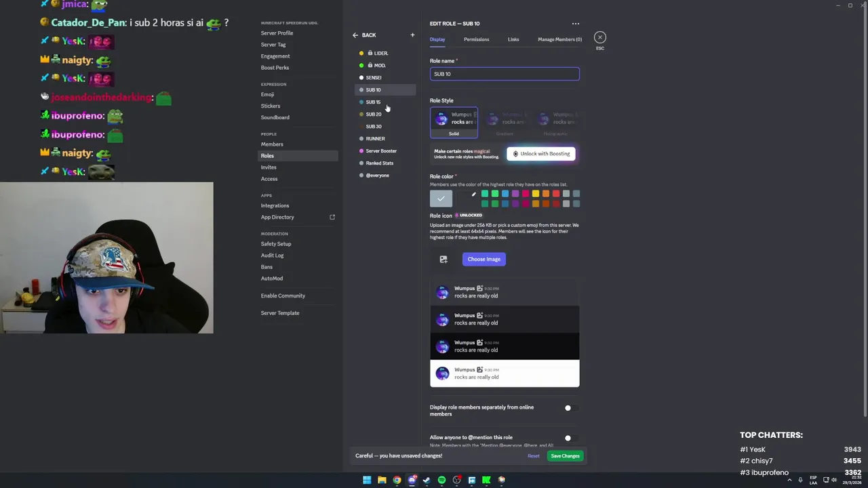
Task: Open Spotify from the taskbar
Action: click(441, 480)
